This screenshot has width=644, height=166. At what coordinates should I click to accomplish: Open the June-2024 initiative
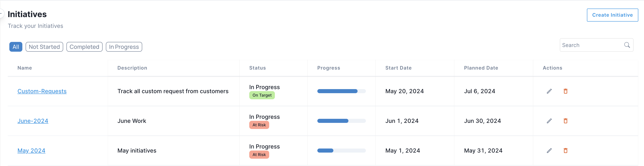point(33,121)
